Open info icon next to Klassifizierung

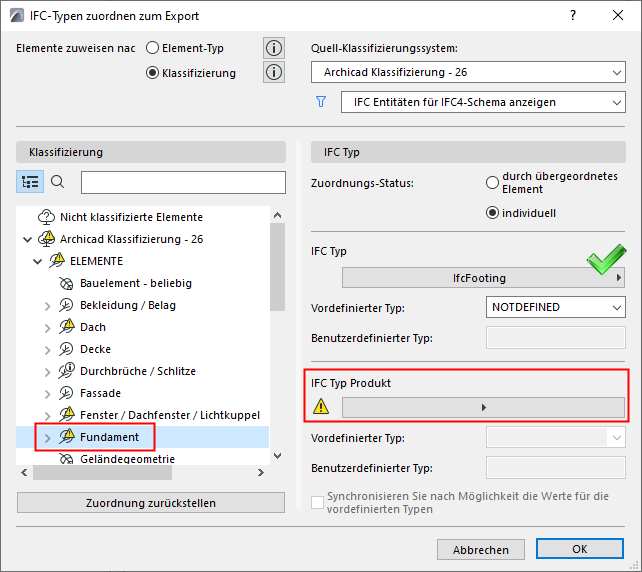coord(274,72)
